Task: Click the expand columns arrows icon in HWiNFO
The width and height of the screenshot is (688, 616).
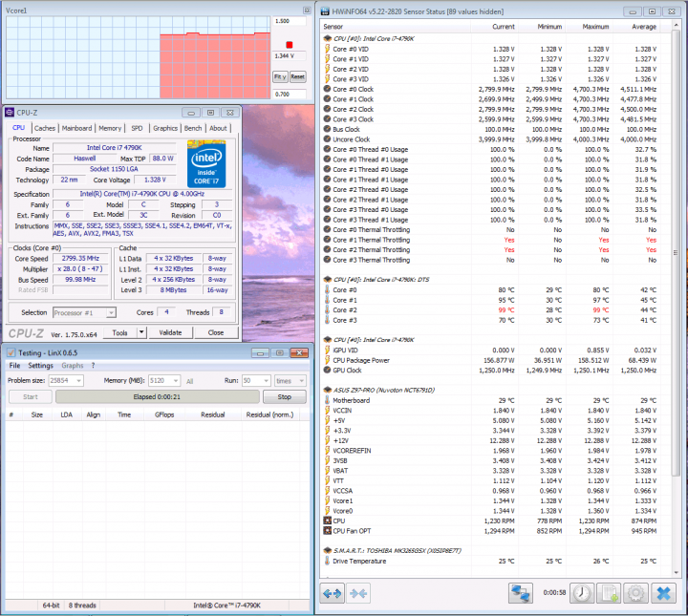Action: [x=333, y=593]
